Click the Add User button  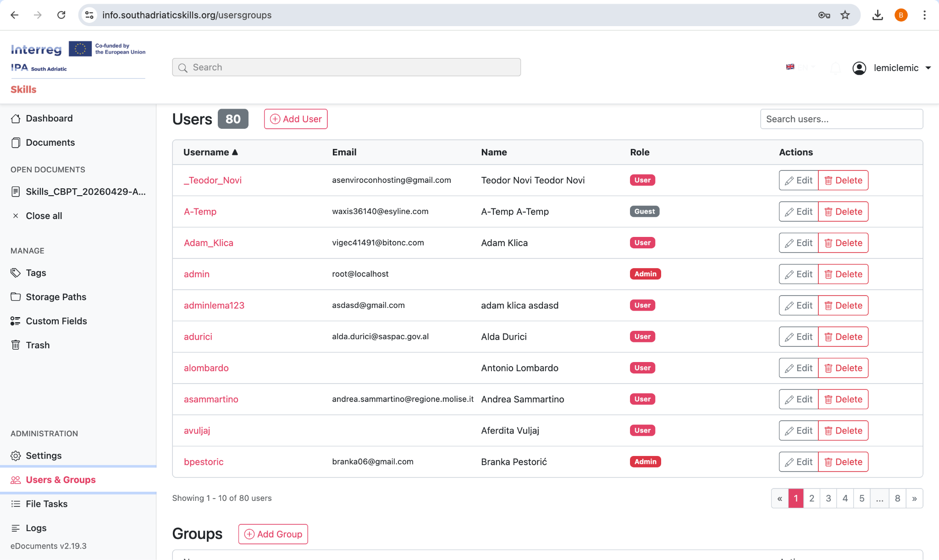[295, 119]
